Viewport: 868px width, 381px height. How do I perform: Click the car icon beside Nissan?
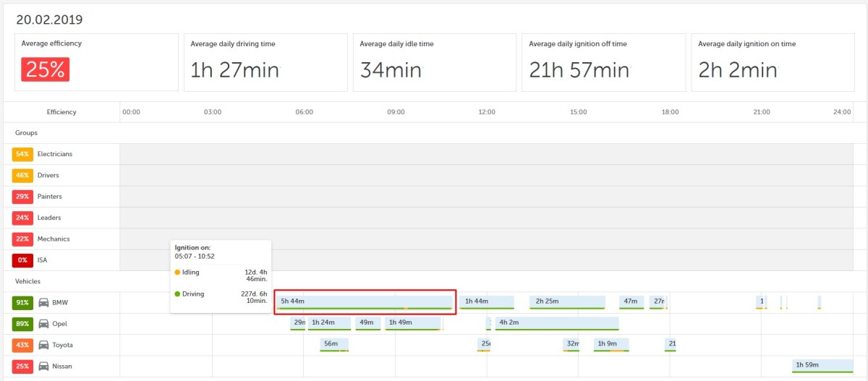43,367
